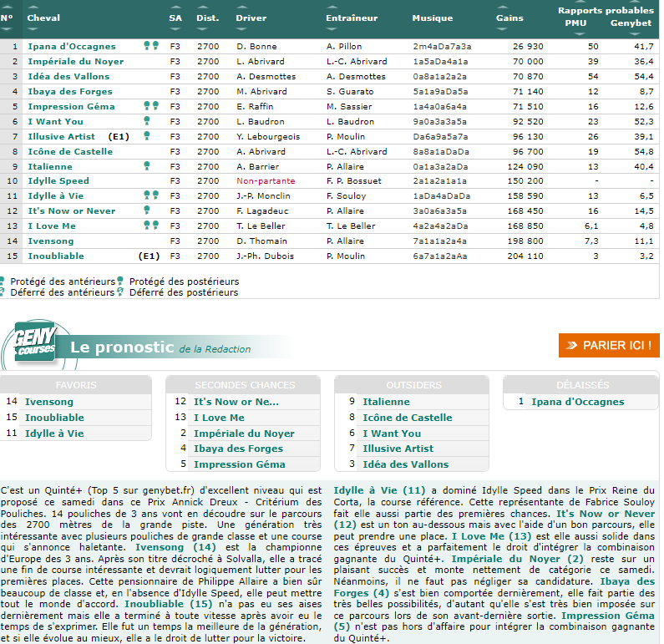The image size is (664, 644).
Task: Select Illusive Artist in Outsiders list
Action: click(x=398, y=449)
